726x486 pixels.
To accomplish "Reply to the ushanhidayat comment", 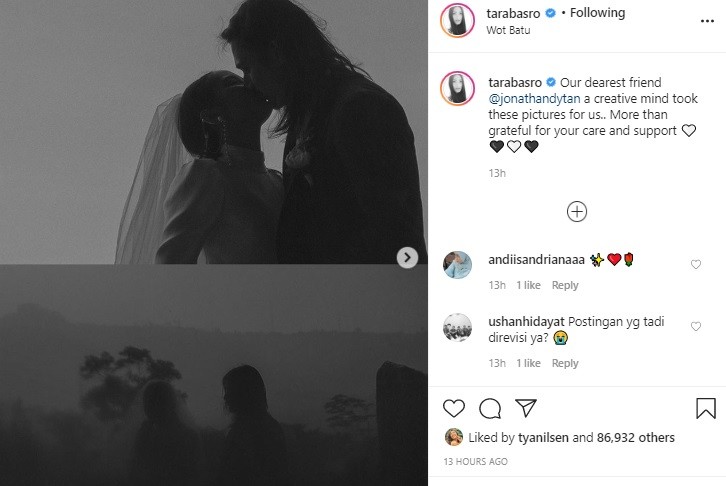I will point(565,363).
